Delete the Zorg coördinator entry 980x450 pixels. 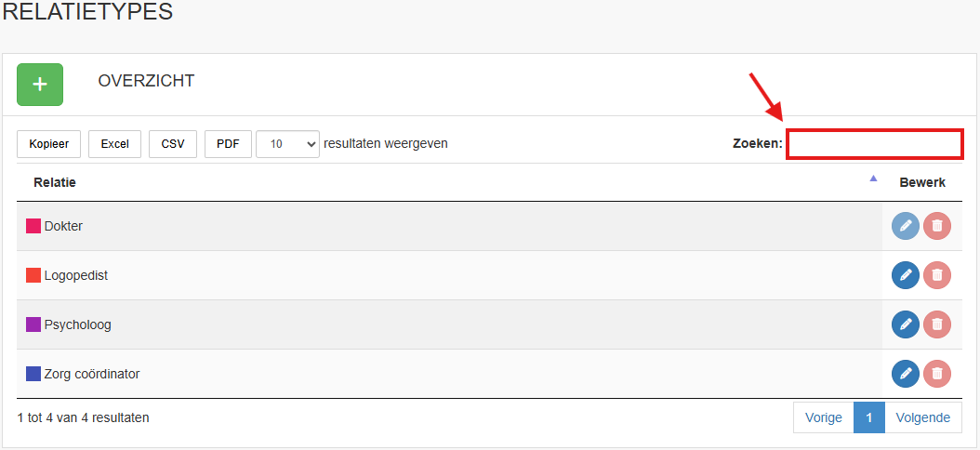[937, 374]
